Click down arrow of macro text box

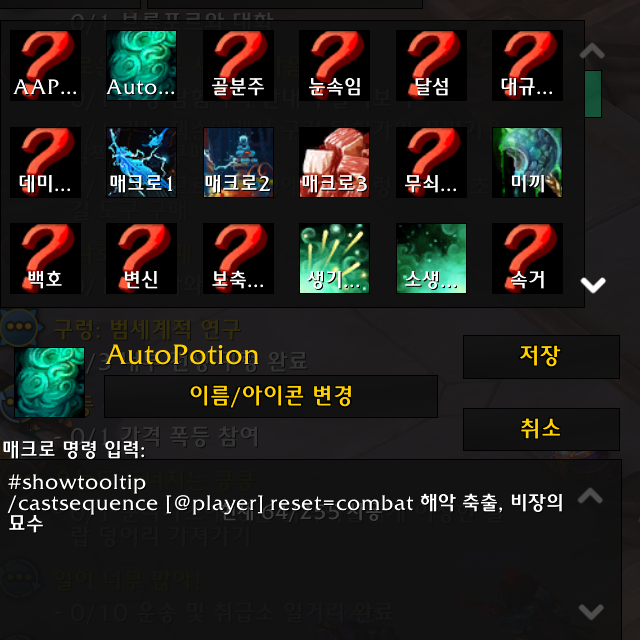[591, 611]
